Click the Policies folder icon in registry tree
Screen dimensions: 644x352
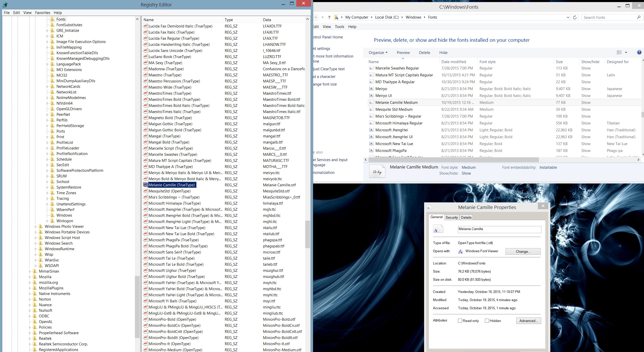pyautogui.click(x=35, y=327)
